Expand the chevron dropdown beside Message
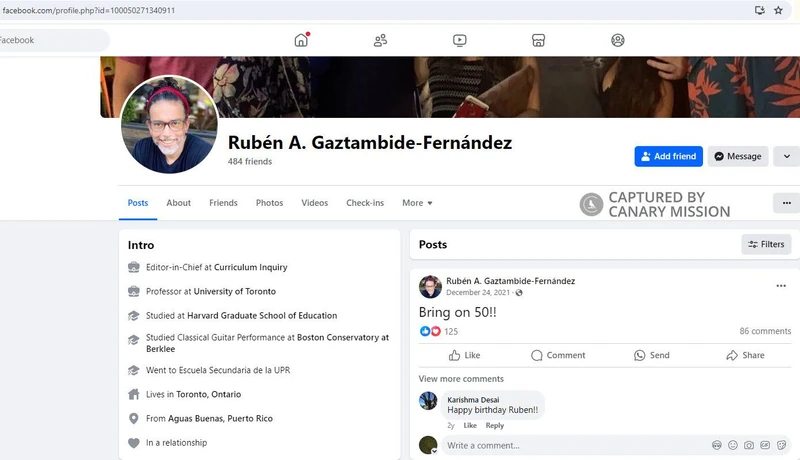Image resolution: width=800 pixels, height=460 pixels. (786, 156)
